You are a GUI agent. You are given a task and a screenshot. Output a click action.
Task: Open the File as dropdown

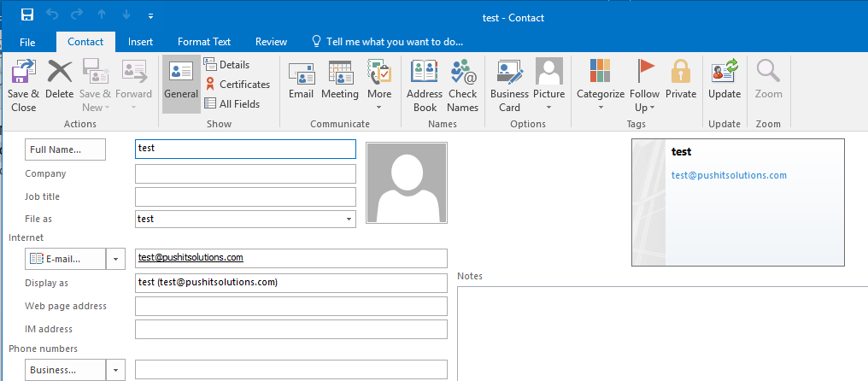349,220
